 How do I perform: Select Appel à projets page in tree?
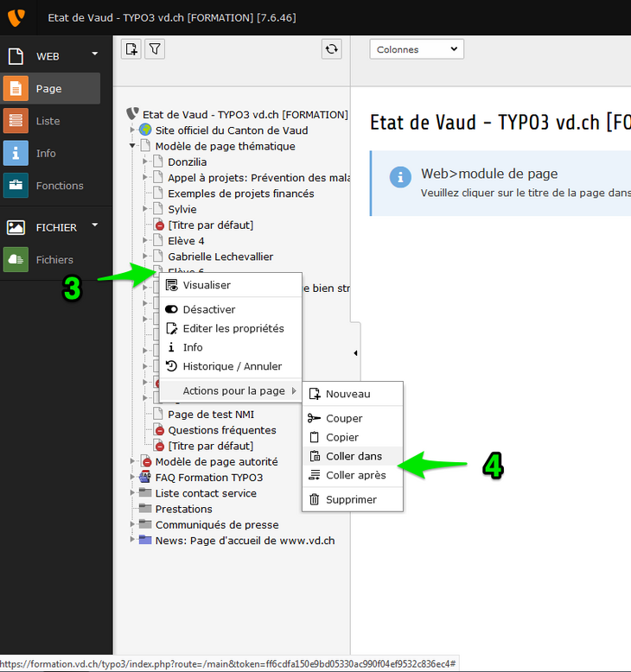click(x=258, y=177)
